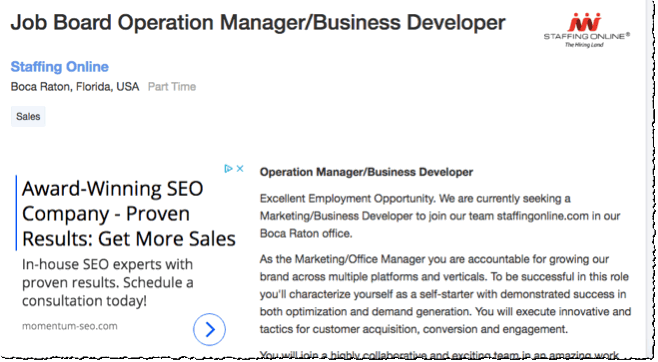Visit the momentum-seo.com ad domain link
This screenshot has height=362, width=658.
tap(70, 326)
